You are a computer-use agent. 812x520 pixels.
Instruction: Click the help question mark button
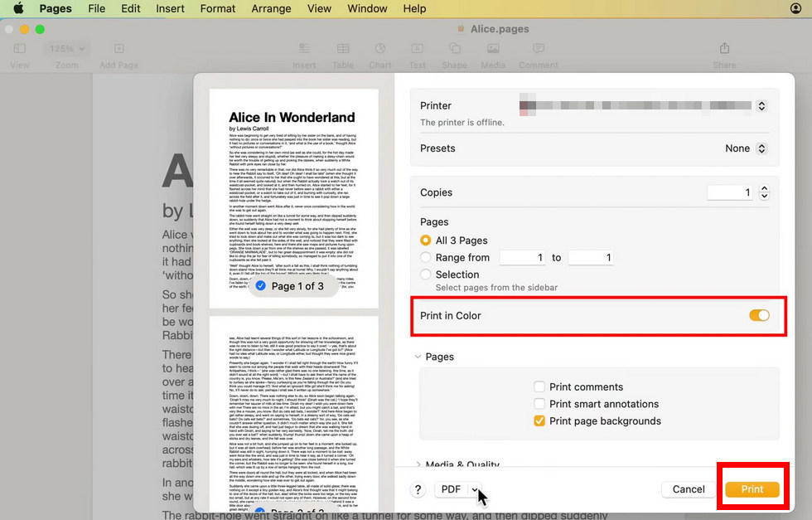point(418,489)
